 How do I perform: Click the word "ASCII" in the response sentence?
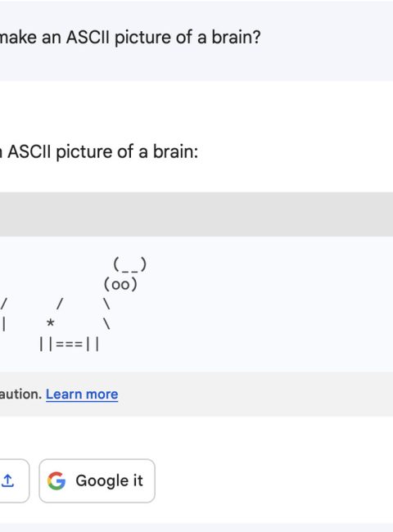[x=29, y=151]
